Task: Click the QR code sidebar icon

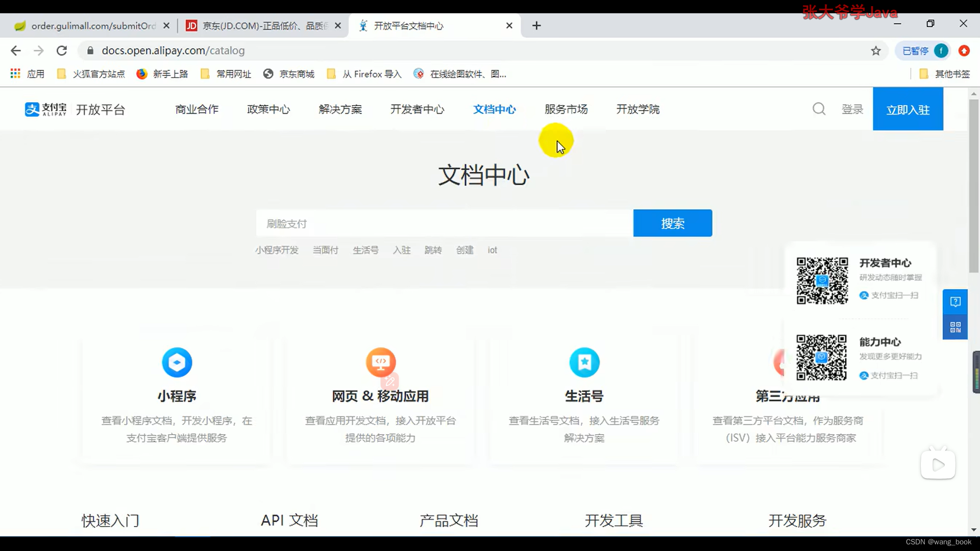Action: point(955,327)
